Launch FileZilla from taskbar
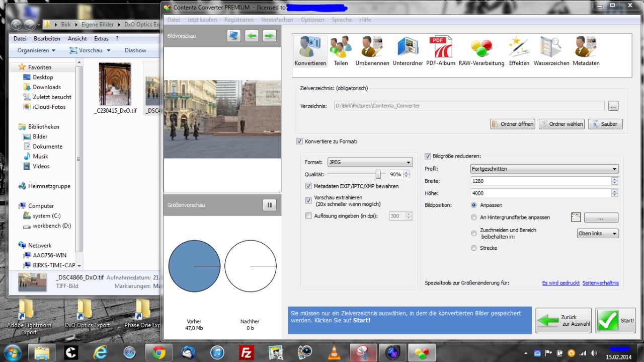The width and height of the screenshot is (644, 362). tap(247, 352)
